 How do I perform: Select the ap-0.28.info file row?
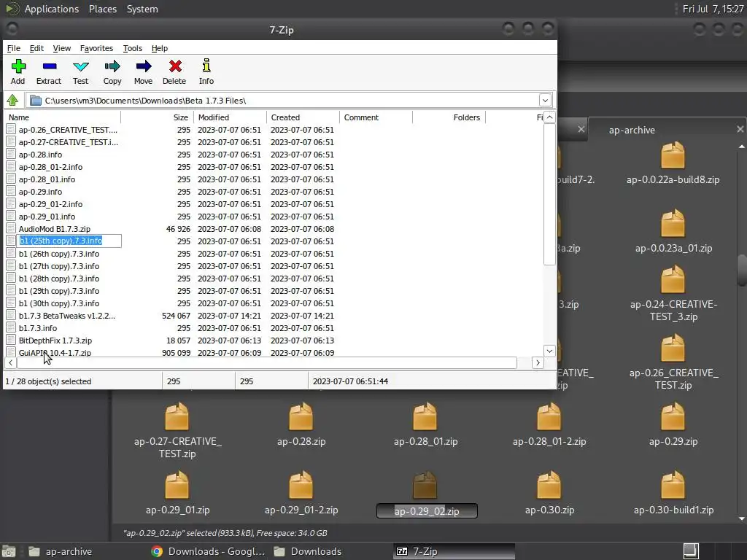tap(274, 155)
